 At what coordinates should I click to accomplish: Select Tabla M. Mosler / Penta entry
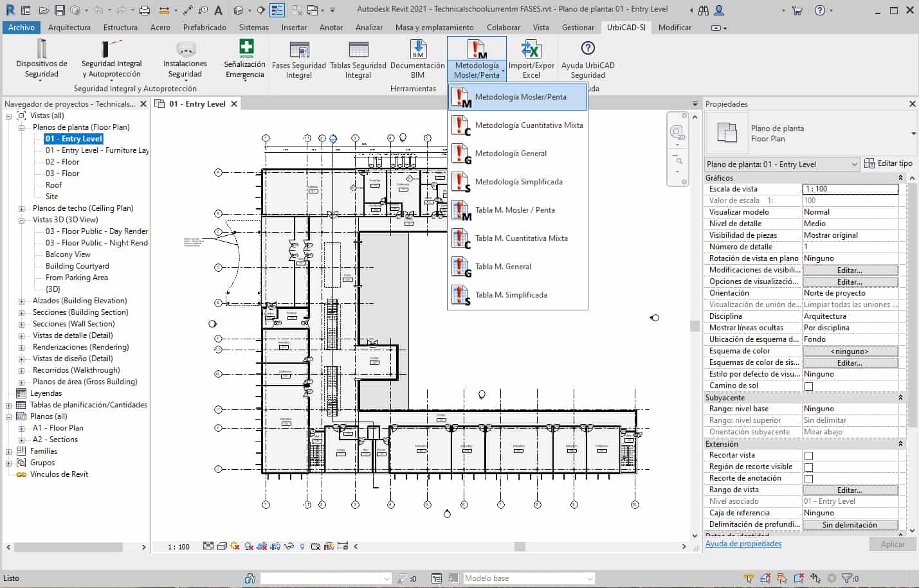pyautogui.click(x=518, y=210)
